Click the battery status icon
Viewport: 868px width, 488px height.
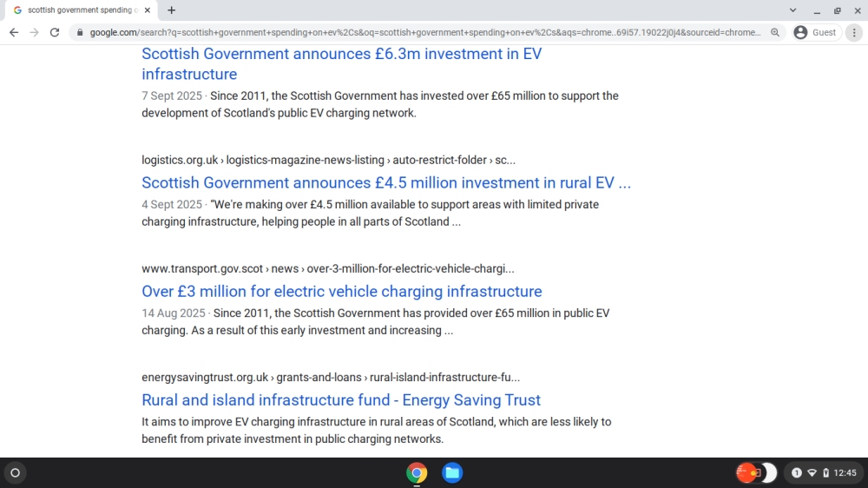(825, 473)
